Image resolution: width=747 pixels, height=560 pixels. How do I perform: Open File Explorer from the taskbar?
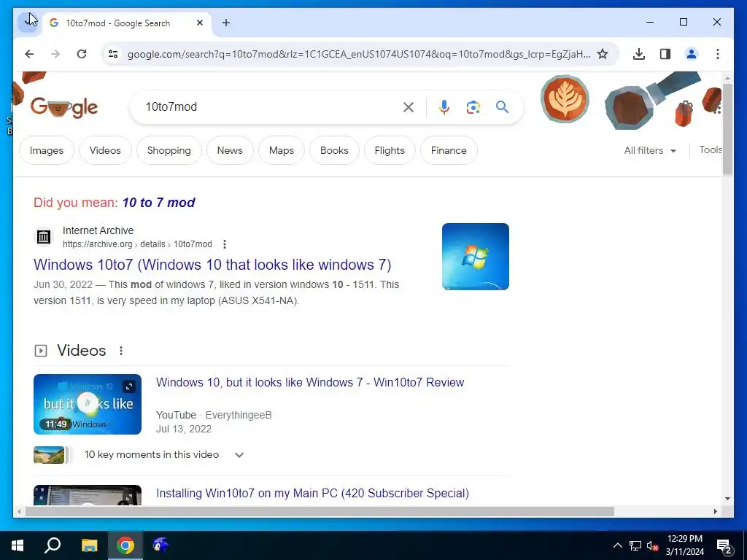pyautogui.click(x=89, y=545)
